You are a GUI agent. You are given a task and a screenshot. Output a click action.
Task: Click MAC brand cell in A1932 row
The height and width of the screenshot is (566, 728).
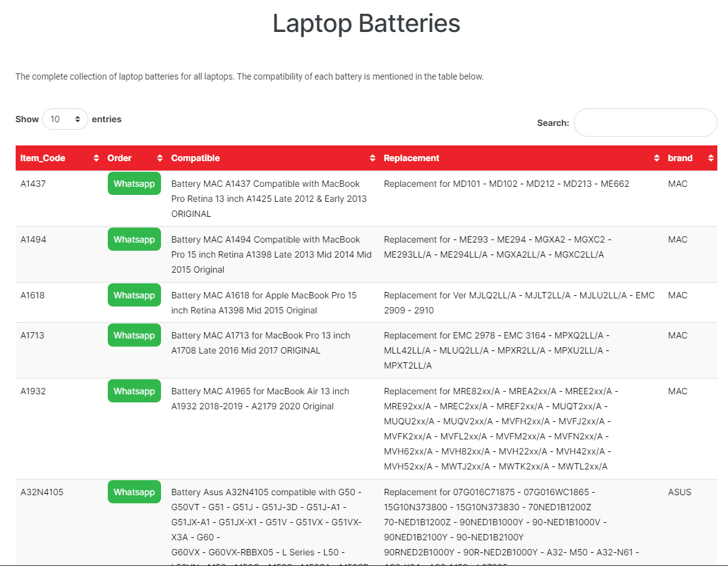click(x=678, y=391)
